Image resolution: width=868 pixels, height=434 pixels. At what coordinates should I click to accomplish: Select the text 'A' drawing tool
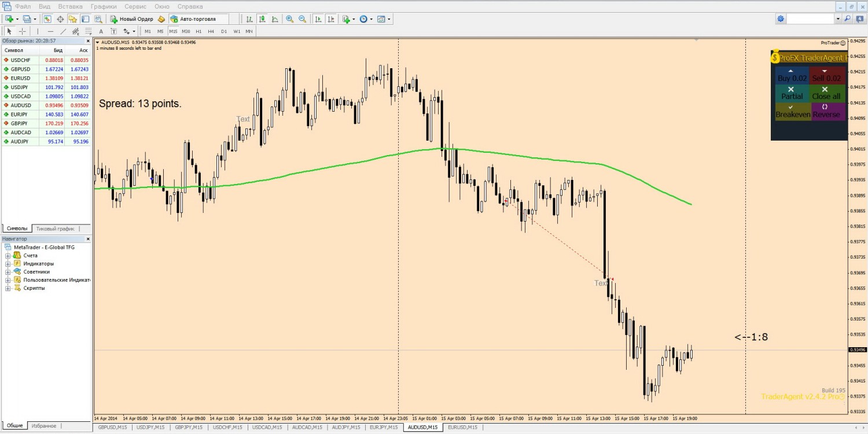[x=101, y=31]
